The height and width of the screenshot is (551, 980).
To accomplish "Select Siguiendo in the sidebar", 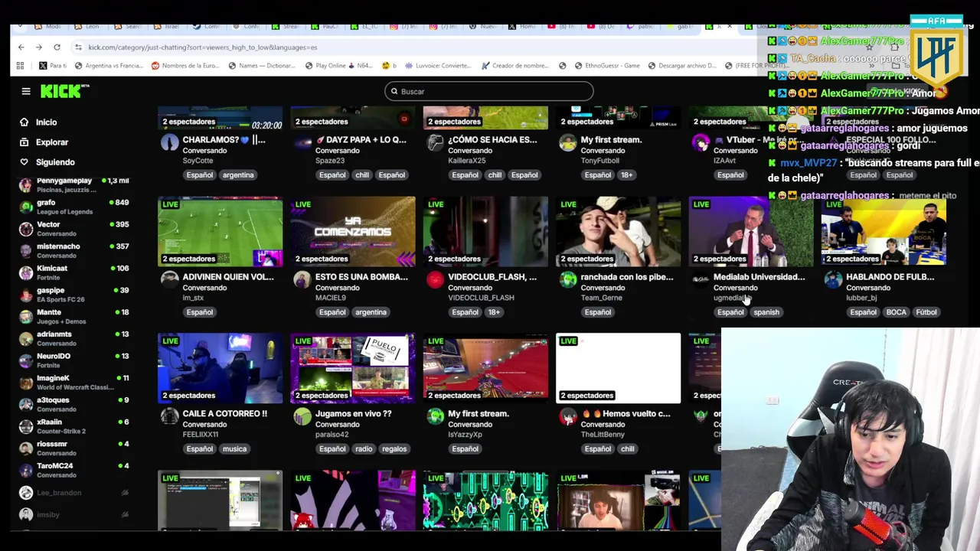I will pyautogui.click(x=55, y=162).
